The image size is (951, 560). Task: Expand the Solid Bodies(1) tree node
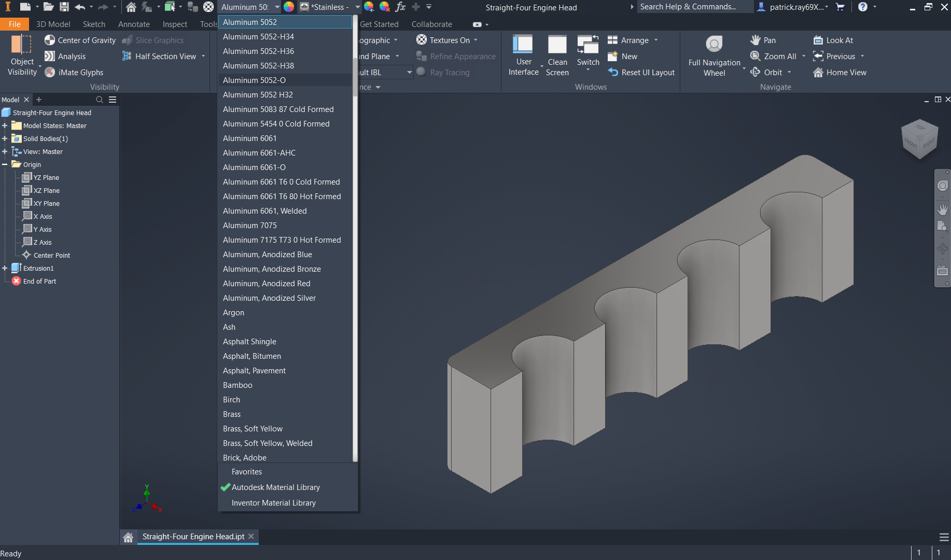pyautogui.click(x=5, y=139)
